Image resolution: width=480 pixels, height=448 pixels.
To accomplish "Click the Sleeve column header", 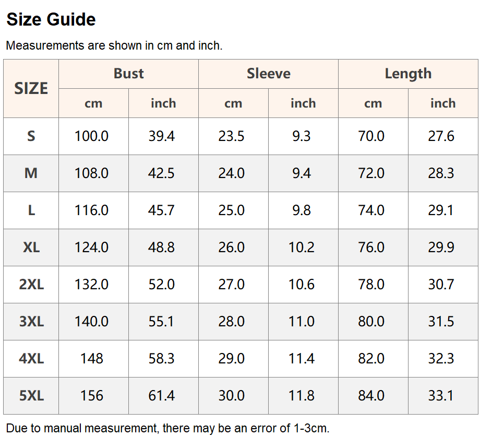I will pos(269,74).
